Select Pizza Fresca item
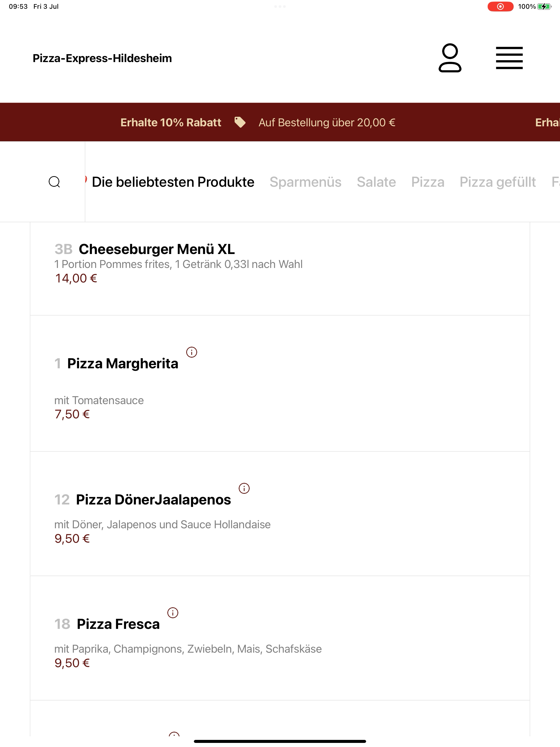 [280, 638]
